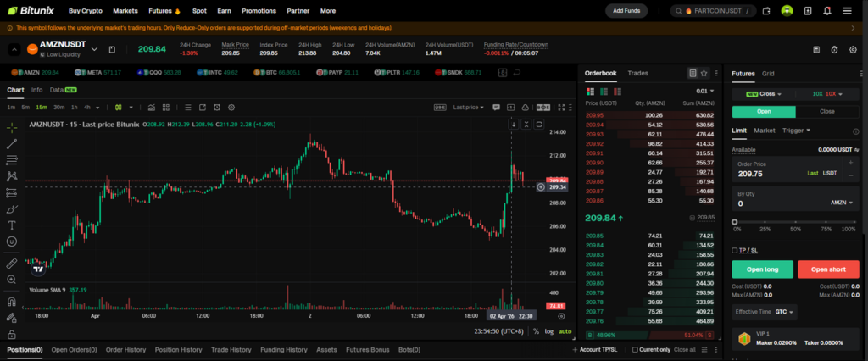Image resolution: width=868 pixels, height=361 pixels.
Task: Show asks-only orderbook view
Action: click(618, 91)
